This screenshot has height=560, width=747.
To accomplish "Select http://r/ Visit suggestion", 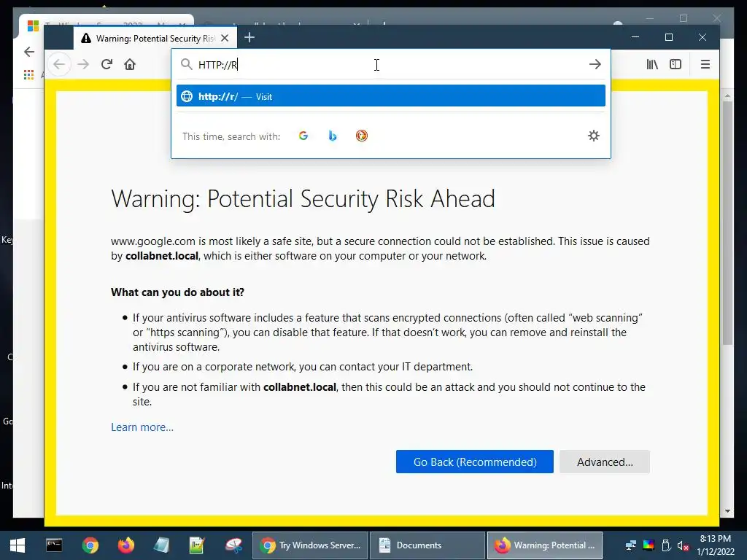I will tap(391, 96).
